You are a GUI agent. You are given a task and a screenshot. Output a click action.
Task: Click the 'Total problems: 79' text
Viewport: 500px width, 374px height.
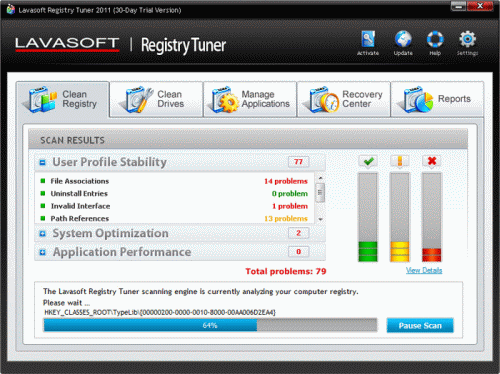point(286,271)
